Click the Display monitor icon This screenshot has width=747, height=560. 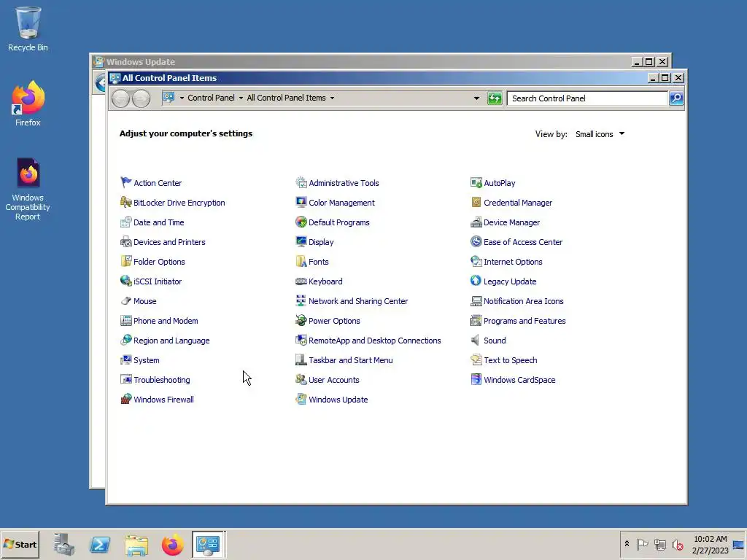(x=301, y=242)
